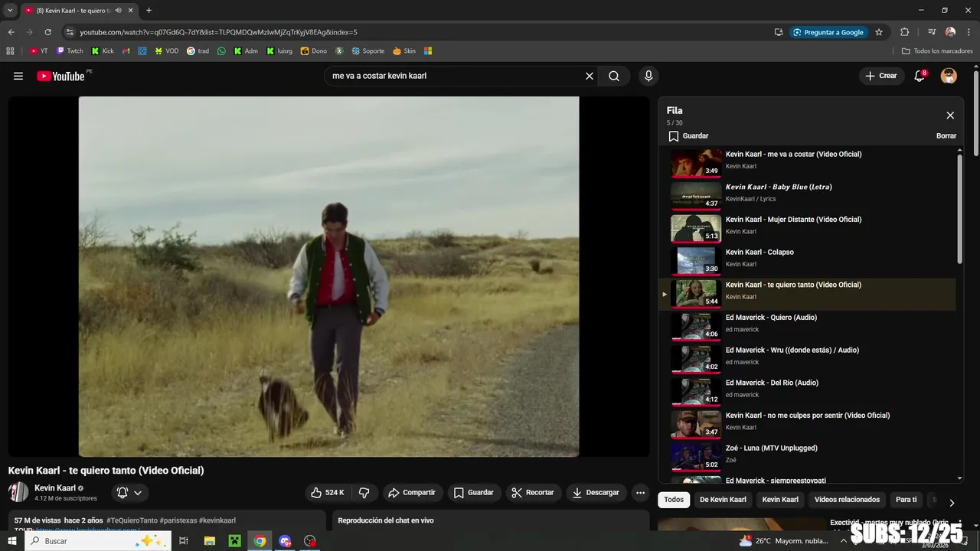Select 'Del Río (Audio)' queue item
980x551 pixels.
click(x=808, y=392)
